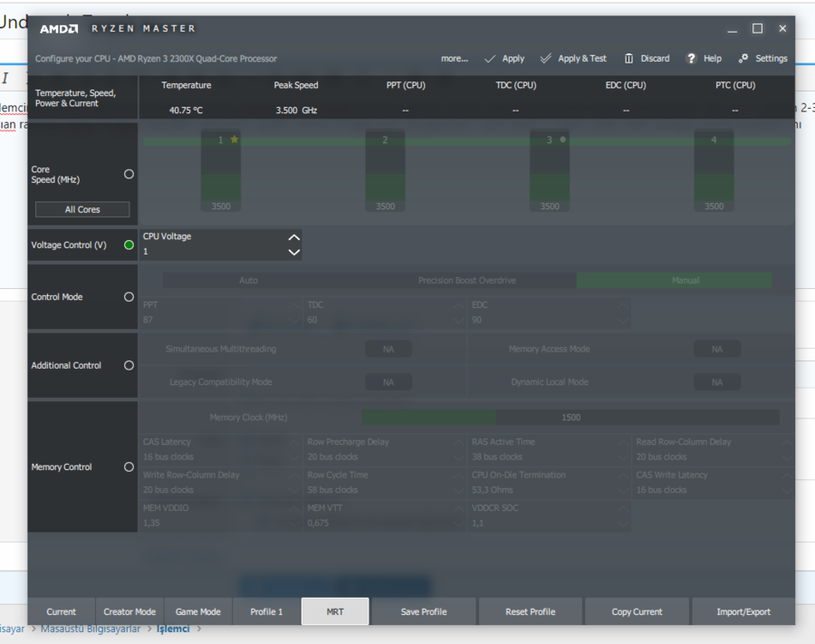Select Auto control mode
Screen dimensions: 815x644
(248, 281)
